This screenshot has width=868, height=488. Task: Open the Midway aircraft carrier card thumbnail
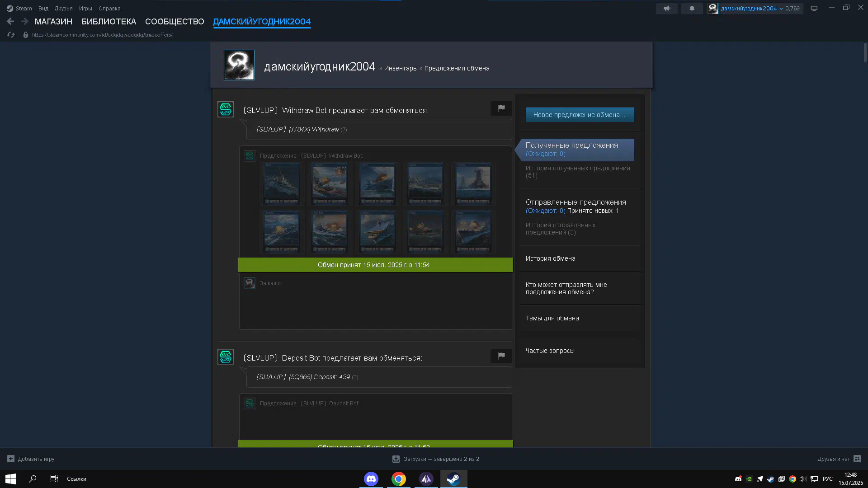[377, 231]
